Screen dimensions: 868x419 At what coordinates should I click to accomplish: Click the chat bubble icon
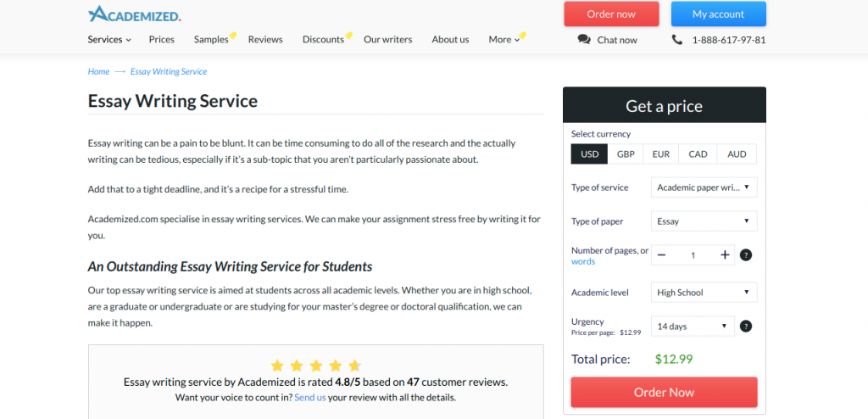[x=584, y=39]
